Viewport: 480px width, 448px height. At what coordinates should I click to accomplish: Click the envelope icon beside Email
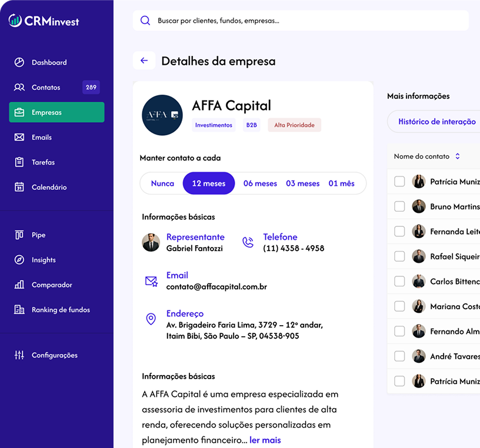pyautogui.click(x=151, y=281)
